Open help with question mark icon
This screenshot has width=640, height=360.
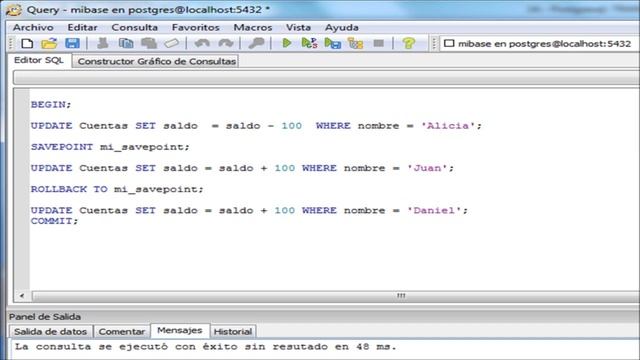409,43
